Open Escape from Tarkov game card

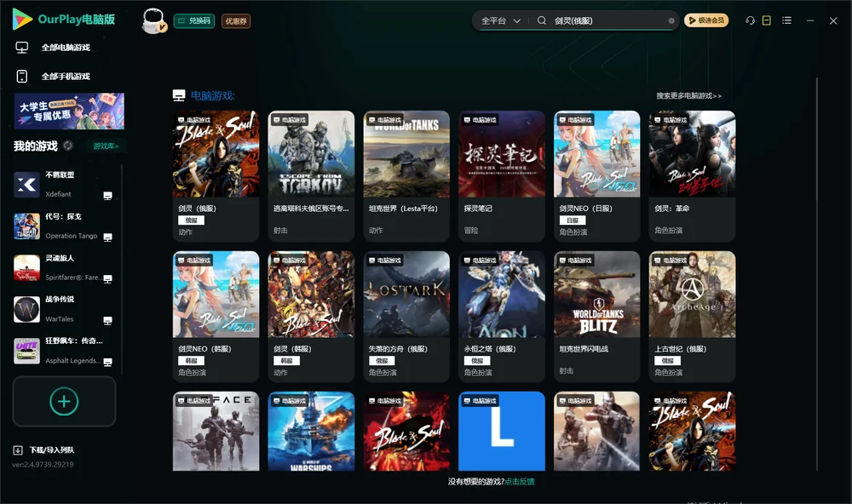point(311,176)
